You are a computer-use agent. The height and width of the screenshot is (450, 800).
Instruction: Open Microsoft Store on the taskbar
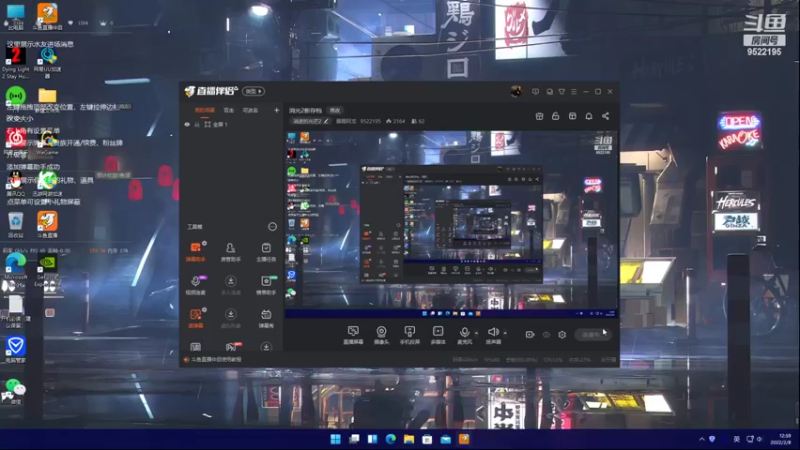[427, 439]
